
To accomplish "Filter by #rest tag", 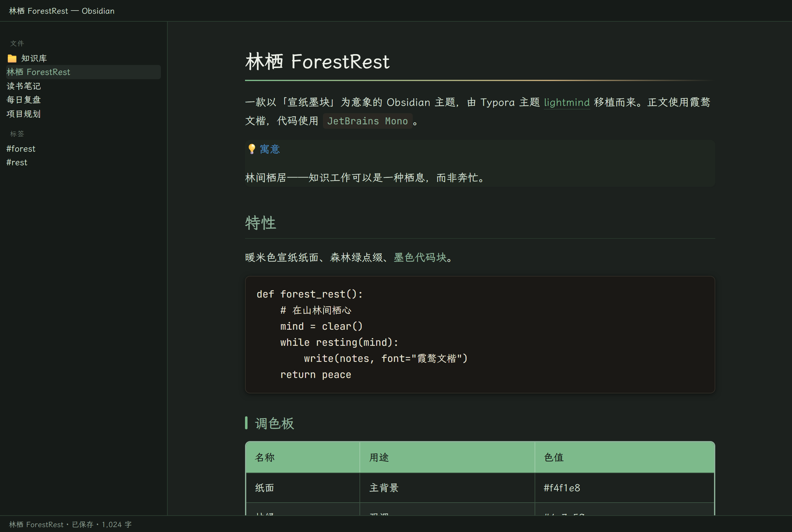I will coord(17,162).
